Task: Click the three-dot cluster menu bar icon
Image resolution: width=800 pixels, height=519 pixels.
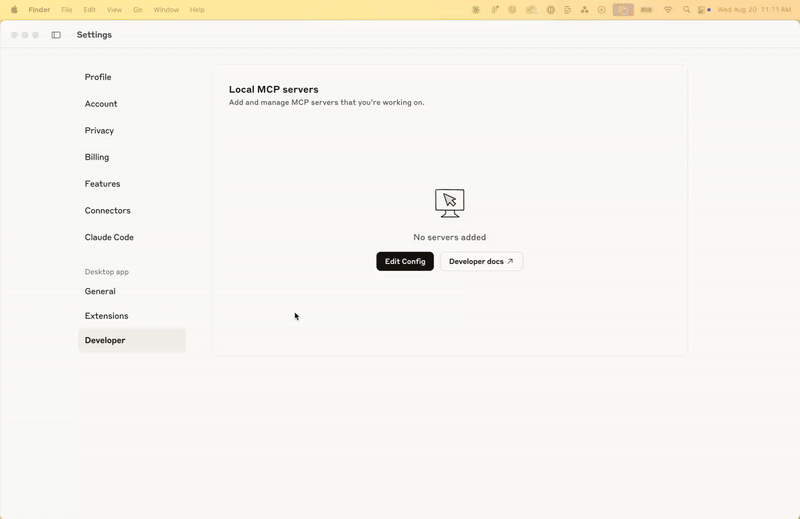Action: [x=585, y=10]
